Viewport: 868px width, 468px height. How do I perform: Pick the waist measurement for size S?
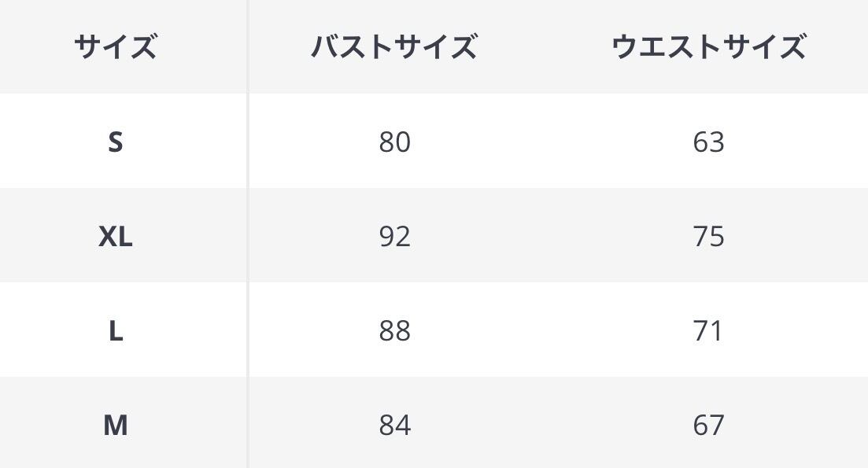click(708, 142)
